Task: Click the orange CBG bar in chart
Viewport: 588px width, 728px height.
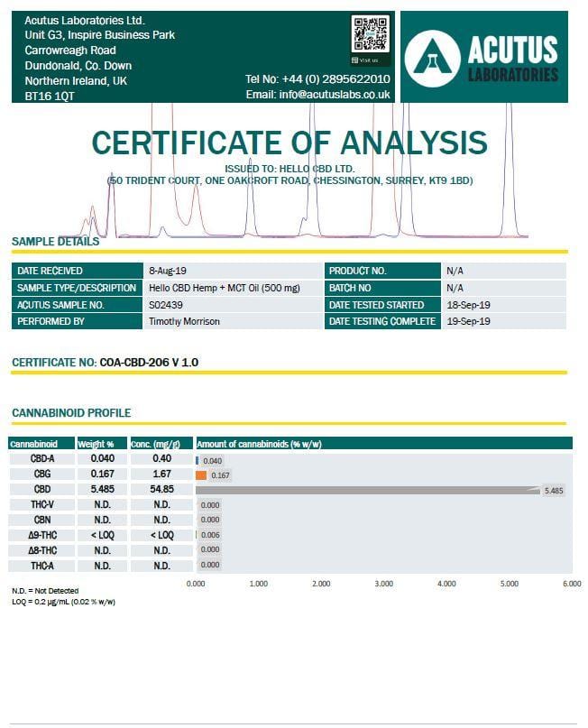Action: pyautogui.click(x=201, y=475)
